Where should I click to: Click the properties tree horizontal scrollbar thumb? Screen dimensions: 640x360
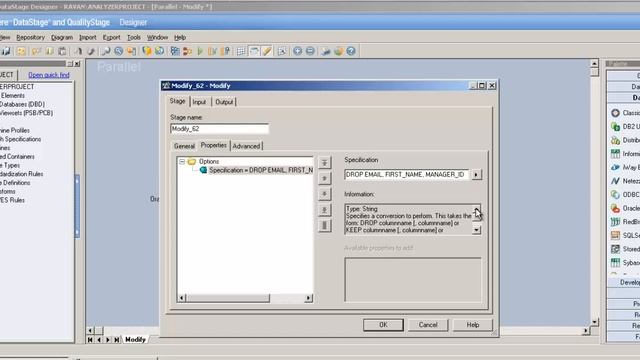pos(228,298)
